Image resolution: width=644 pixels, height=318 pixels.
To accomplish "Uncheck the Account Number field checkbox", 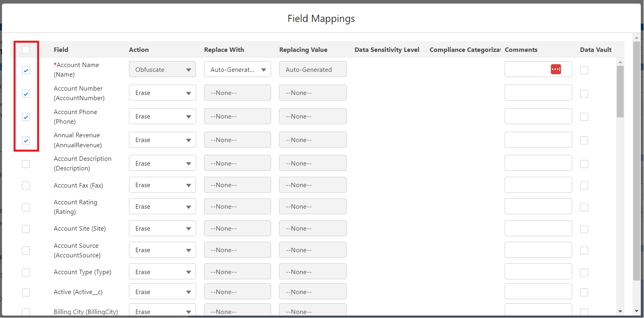I will (26, 94).
